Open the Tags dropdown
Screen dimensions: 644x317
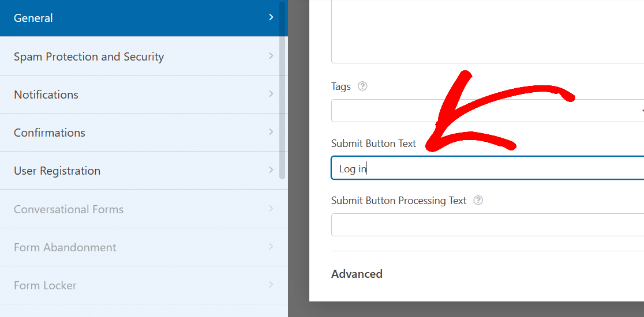[487, 111]
